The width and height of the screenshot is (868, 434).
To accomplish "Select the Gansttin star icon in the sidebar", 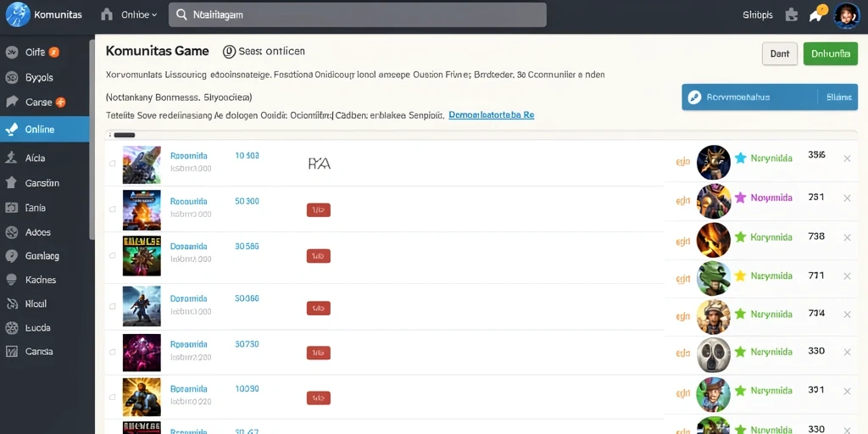I will 11,183.
